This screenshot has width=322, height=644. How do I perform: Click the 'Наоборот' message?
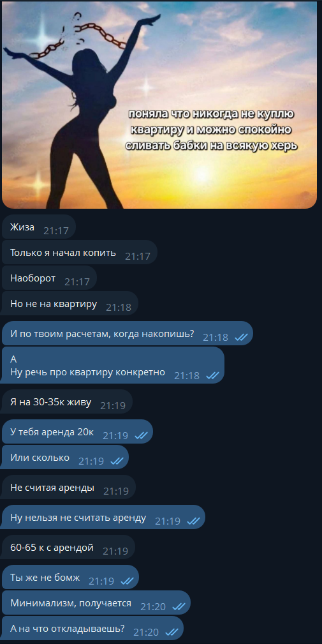pos(49,278)
